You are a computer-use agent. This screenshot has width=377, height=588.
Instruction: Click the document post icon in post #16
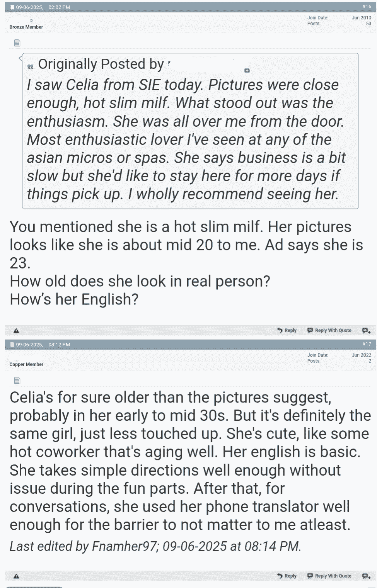(x=17, y=43)
